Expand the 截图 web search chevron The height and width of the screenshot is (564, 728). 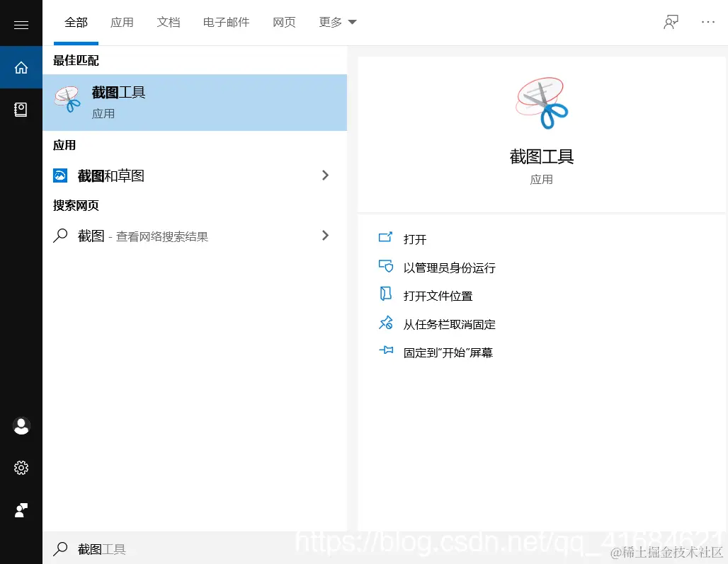click(325, 236)
